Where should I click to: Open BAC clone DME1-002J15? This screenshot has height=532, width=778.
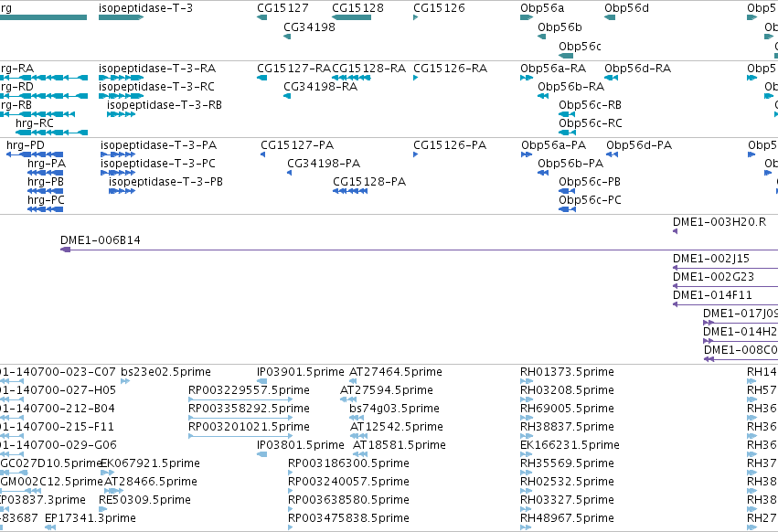pyautogui.click(x=711, y=259)
